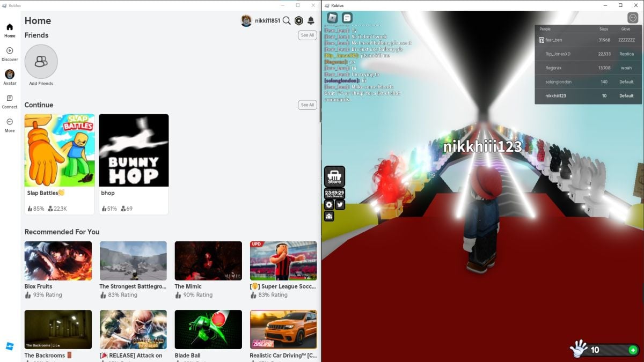Open the in-game Store button

[334, 176]
